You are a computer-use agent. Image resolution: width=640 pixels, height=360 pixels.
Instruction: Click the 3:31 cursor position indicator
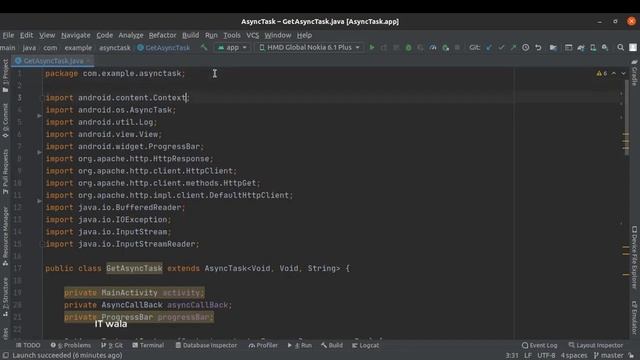coord(512,356)
